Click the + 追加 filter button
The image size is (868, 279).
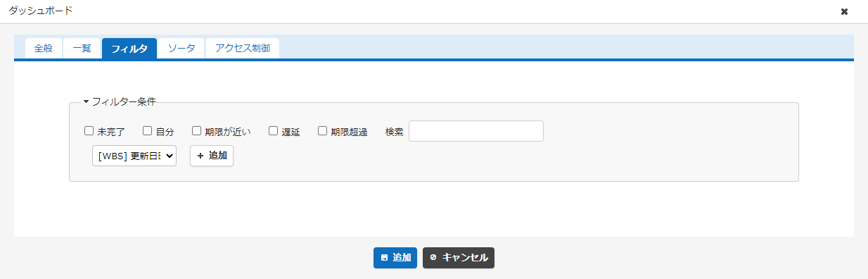point(212,156)
